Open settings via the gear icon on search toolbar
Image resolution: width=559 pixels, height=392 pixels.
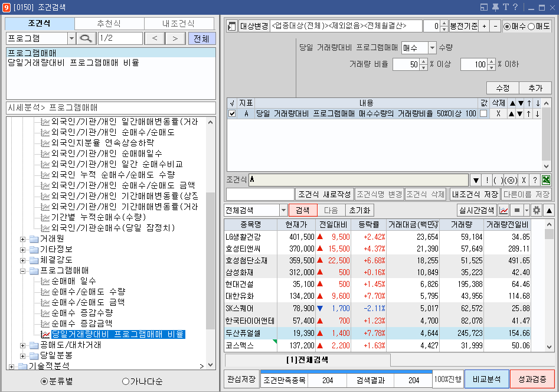(536, 209)
